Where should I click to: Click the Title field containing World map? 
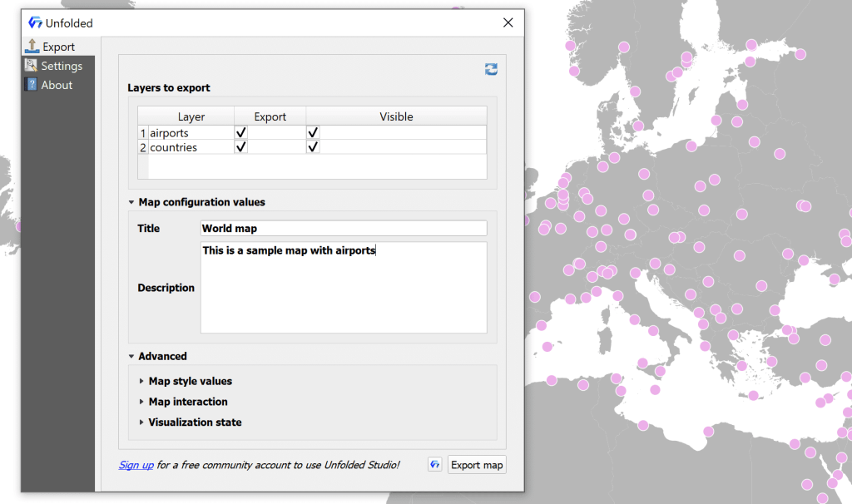click(x=344, y=228)
